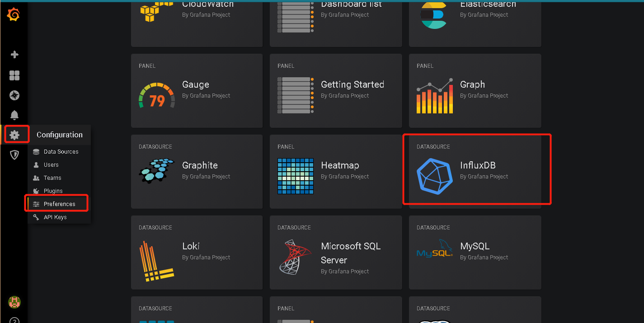644x323 pixels.
Task: Open the Help question mark icon
Action: (14, 320)
